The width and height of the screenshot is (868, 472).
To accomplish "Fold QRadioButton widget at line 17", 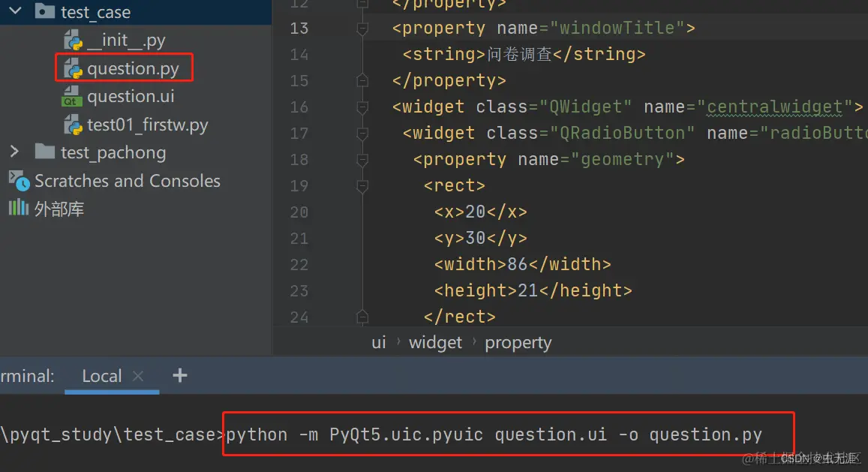I will [x=362, y=133].
